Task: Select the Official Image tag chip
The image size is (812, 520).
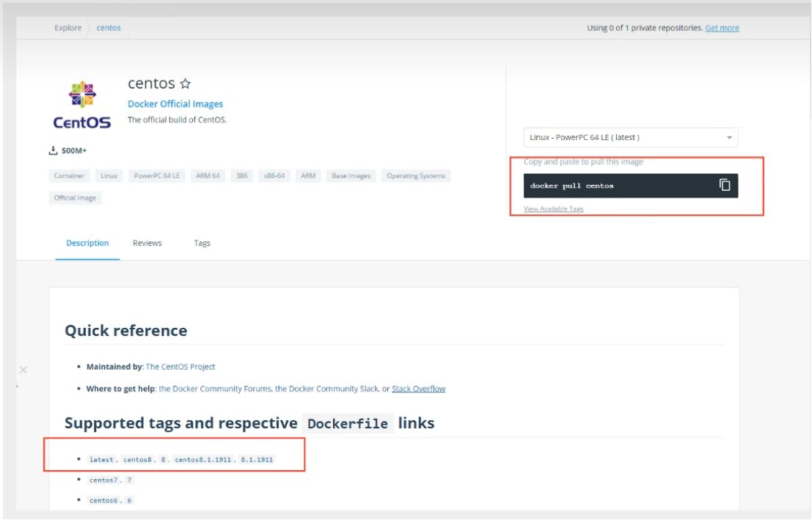Action: click(x=75, y=198)
